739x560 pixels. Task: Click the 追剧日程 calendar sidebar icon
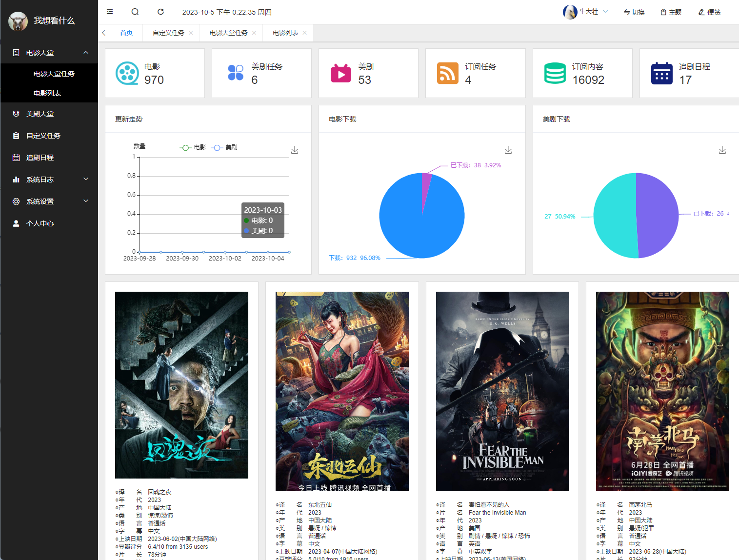(x=16, y=158)
